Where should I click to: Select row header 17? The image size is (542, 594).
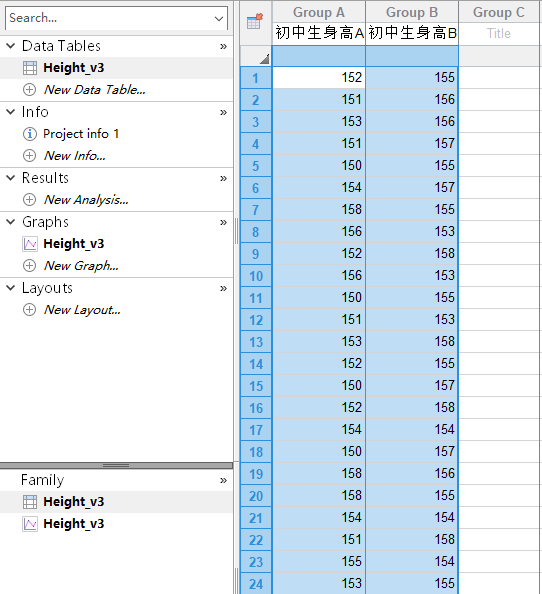(x=256, y=430)
